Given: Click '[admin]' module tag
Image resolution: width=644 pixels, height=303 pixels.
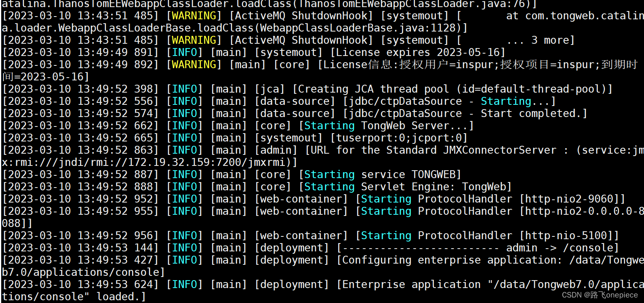Looking at the screenshot, I should click(275, 150).
